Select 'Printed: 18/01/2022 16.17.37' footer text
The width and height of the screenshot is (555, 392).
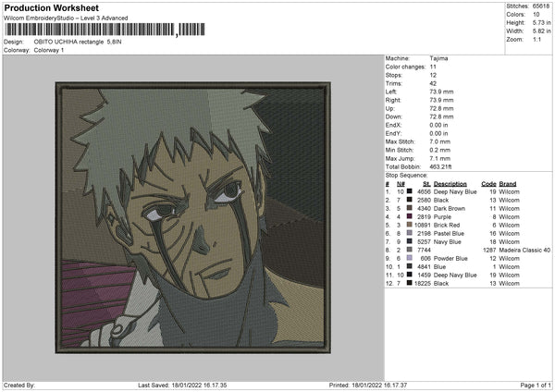368,385
